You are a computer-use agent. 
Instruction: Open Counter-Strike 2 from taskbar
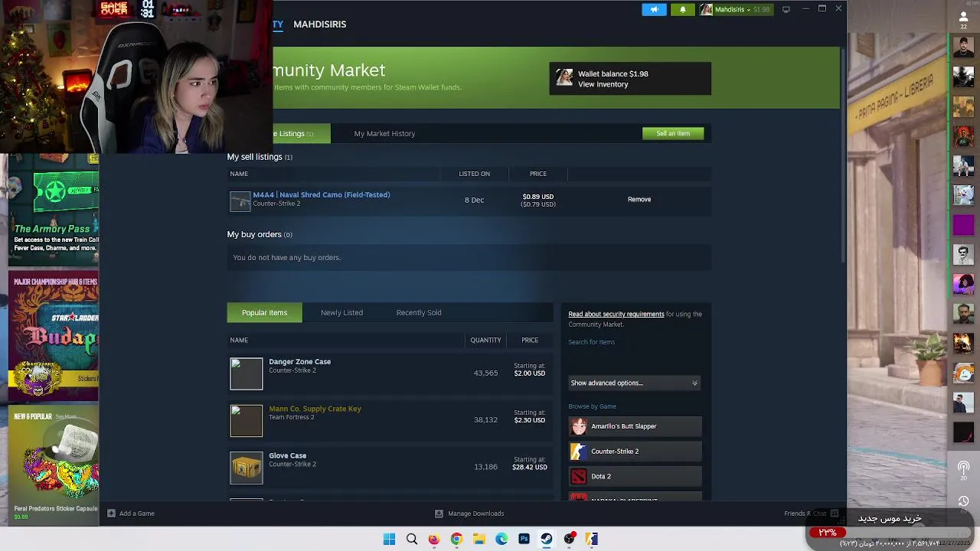coord(591,539)
